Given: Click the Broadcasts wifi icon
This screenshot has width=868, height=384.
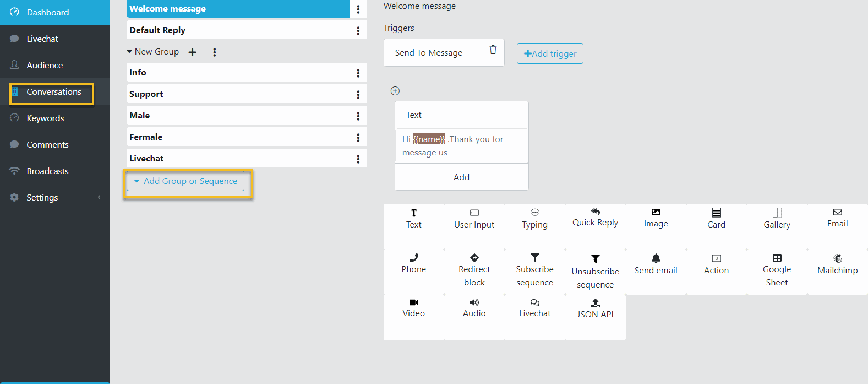Looking at the screenshot, I should click(x=14, y=171).
